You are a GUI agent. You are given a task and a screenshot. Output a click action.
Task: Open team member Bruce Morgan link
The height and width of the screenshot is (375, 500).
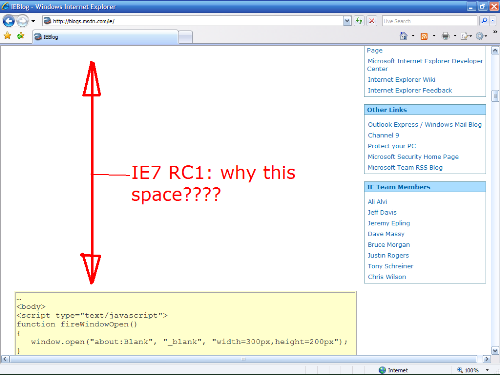pos(389,245)
